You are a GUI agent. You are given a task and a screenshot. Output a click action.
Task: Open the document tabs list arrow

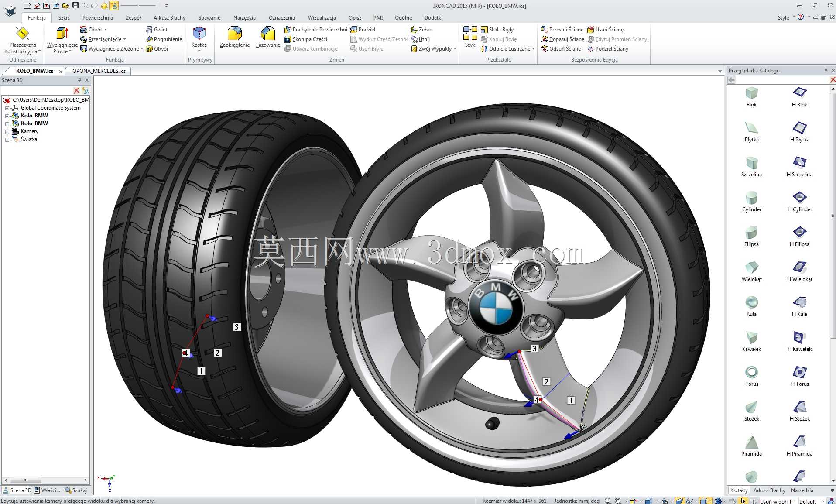[x=720, y=71]
